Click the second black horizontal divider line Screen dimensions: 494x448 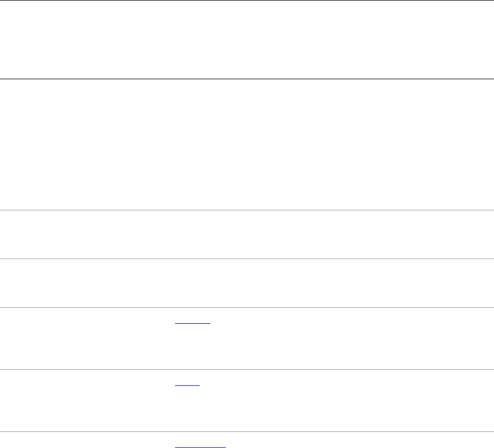coord(247,79)
